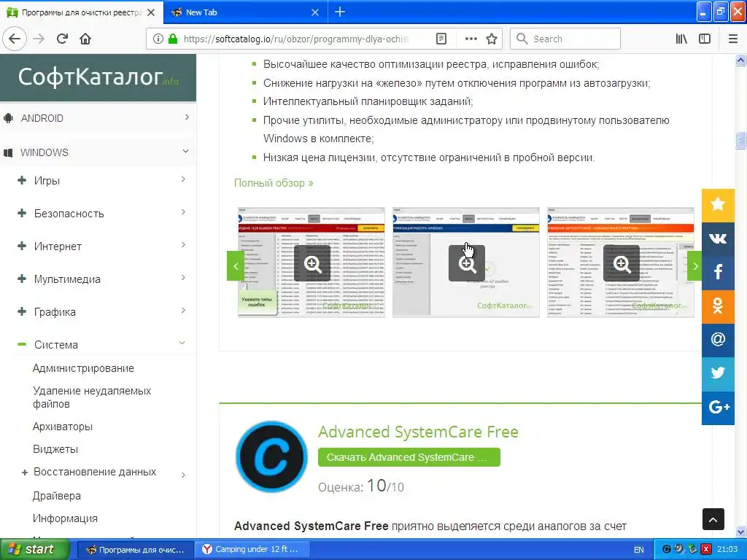The height and width of the screenshot is (560, 747).
Task: Switch to Camping under 12 ft taskbar item
Action: tap(252, 549)
